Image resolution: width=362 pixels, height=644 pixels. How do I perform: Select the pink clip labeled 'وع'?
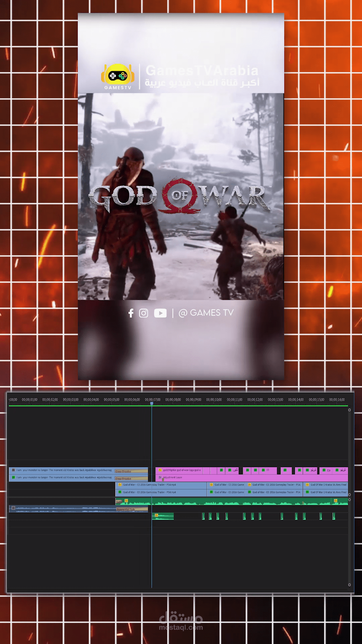[x=326, y=471]
